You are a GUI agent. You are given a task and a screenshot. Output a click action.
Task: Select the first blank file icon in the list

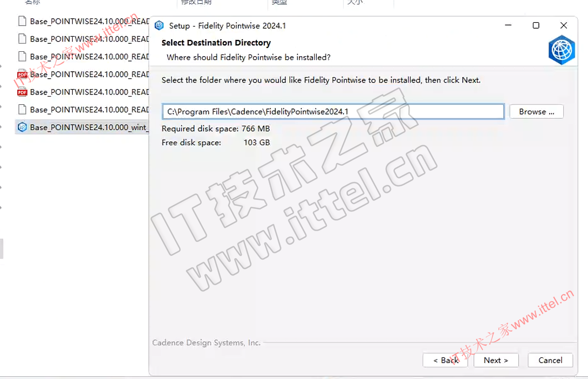[x=22, y=21]
